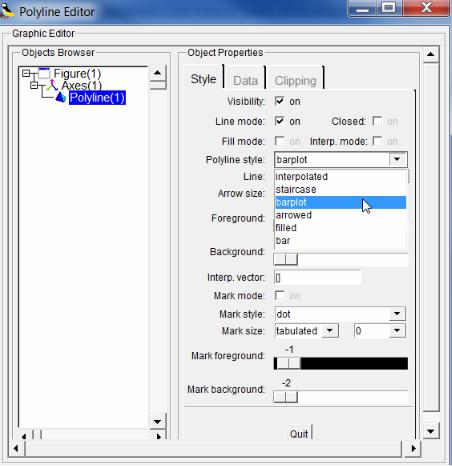Select Axes(1) tree node
This screenshot has height=466, width=452.
(x=82, y=85)
